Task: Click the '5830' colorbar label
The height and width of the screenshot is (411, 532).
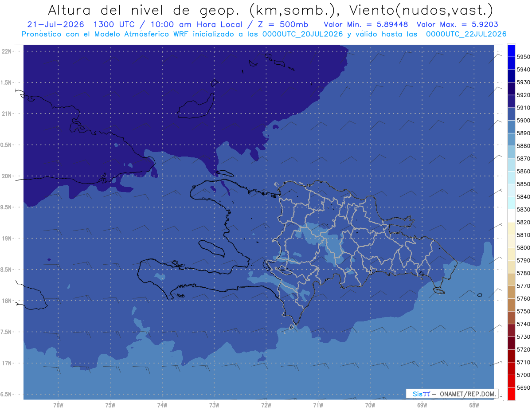Action: point(523,210)
